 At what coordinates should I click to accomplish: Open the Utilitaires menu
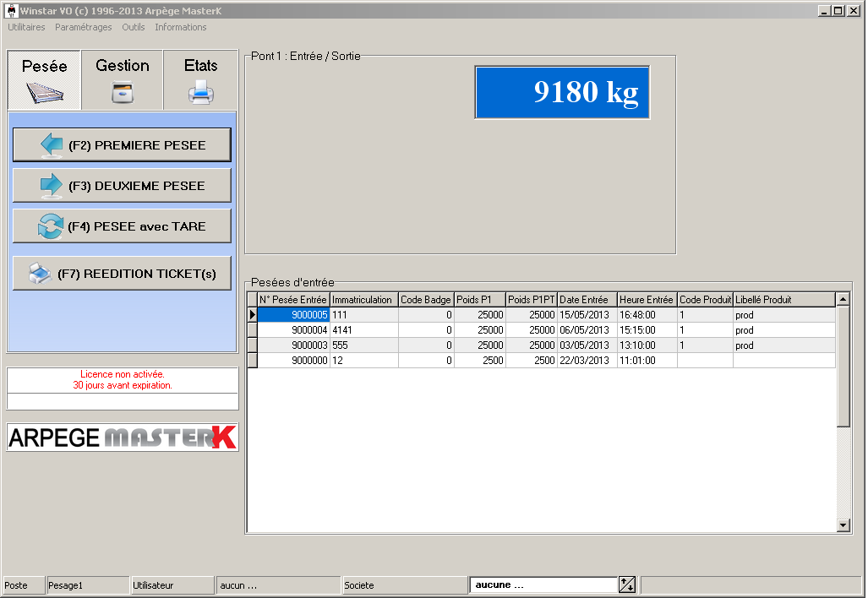click(25, 27)
